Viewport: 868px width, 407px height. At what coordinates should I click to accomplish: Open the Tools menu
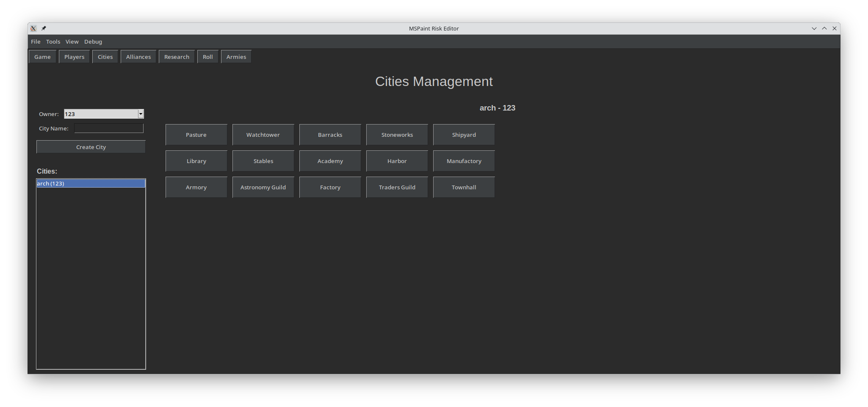pyautogui.click(x=53, y=42)
